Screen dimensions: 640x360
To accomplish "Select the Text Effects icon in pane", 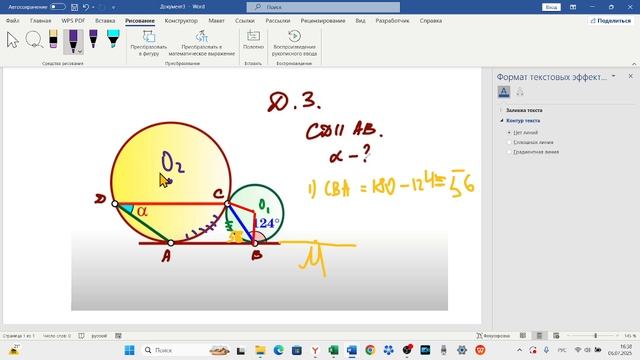I will [x=520, y=92].
